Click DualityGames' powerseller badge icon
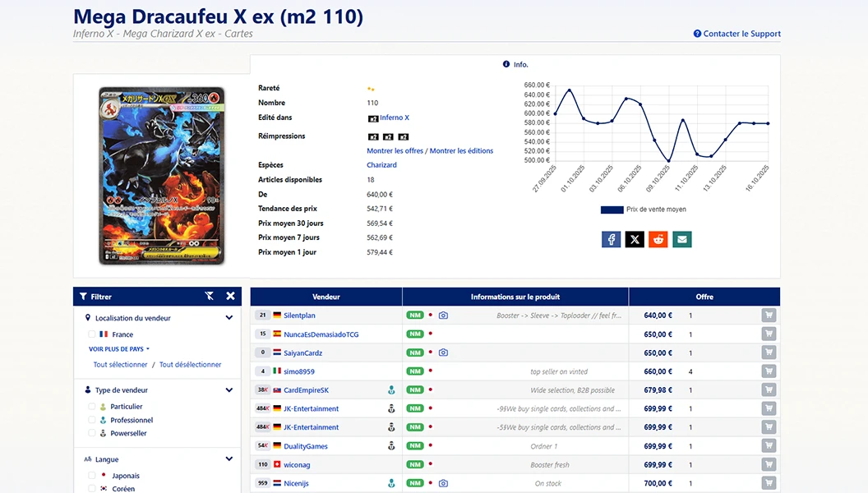Image resolution: width=868 pixels, height=493 pixels. point(391,446)
